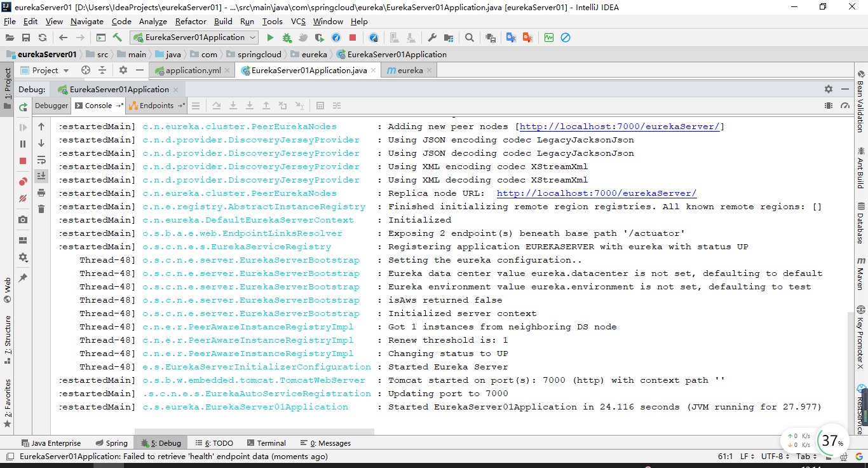This screenshot has height=468, width=868.
Task: Click the Build project hammer icon
Action: click(x=118, y=38)
